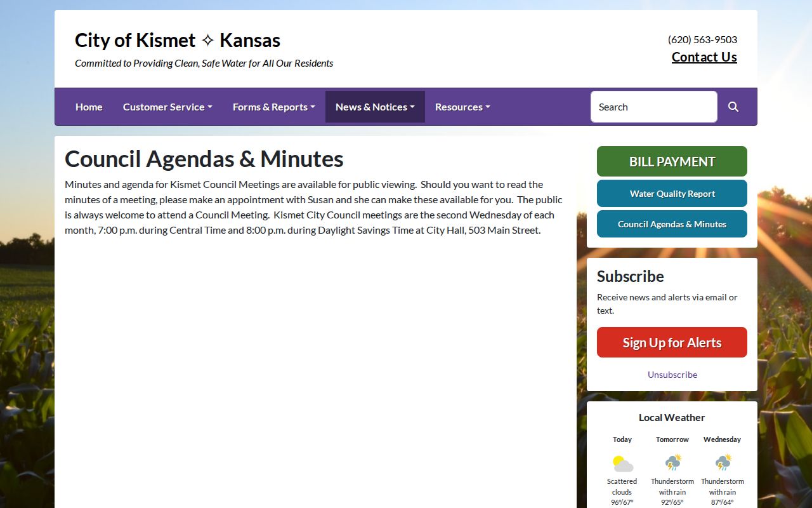Click the Council Agendas & Minutes page heading

(x=204, y=159)
